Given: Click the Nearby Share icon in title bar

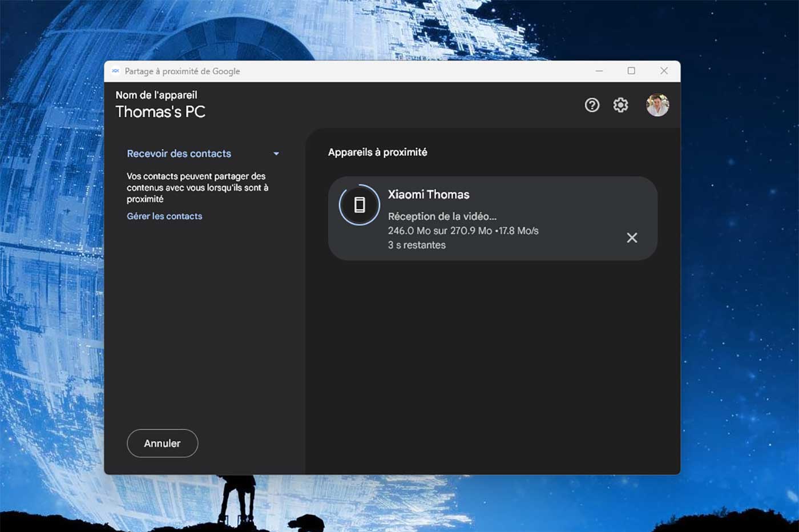Looking at the screenshot, I should click(115, 71).
